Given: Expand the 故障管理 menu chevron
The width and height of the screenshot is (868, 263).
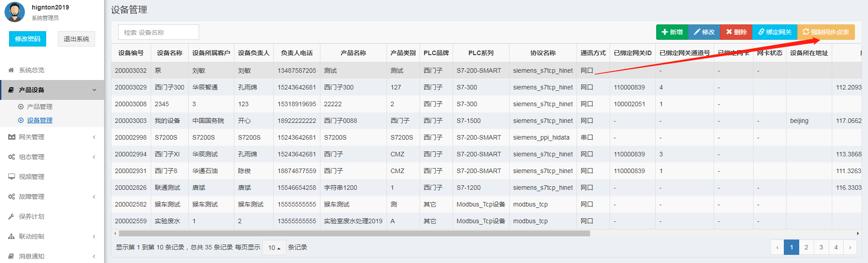Looking at the screenshot, I should [94, 197].
